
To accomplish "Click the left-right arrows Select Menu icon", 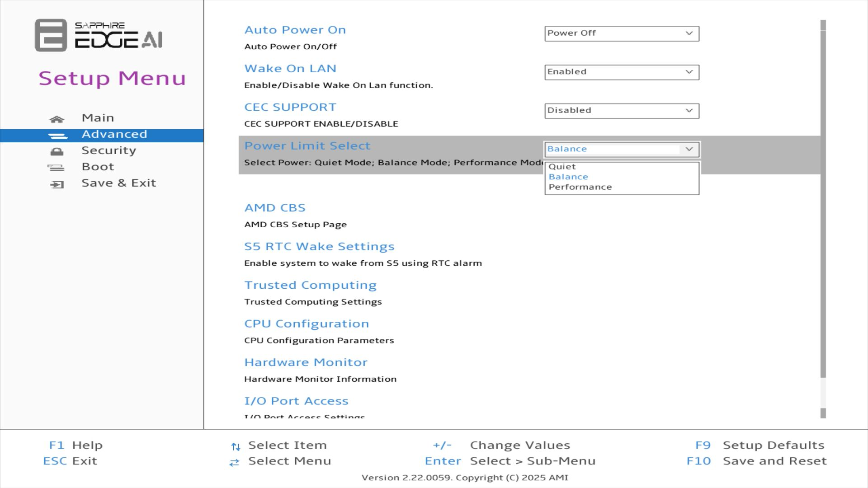I will [234, 463].
